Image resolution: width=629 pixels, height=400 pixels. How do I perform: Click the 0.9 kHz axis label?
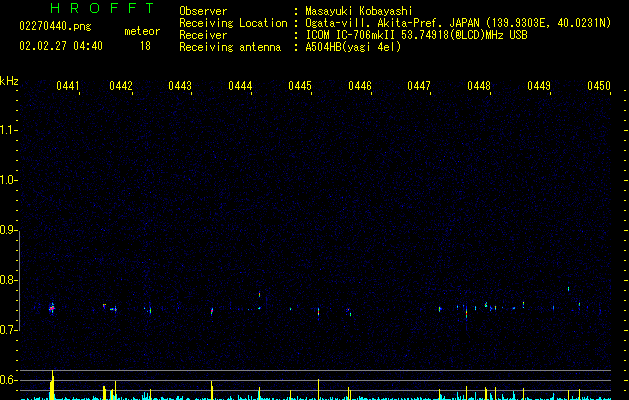pos(8,230)
